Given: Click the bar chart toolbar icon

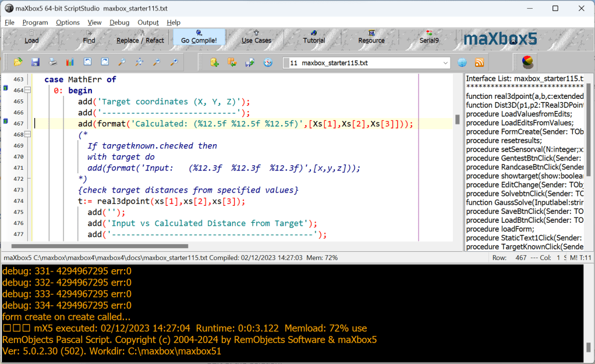Looking at the screenshot, I should coord(70,62).
